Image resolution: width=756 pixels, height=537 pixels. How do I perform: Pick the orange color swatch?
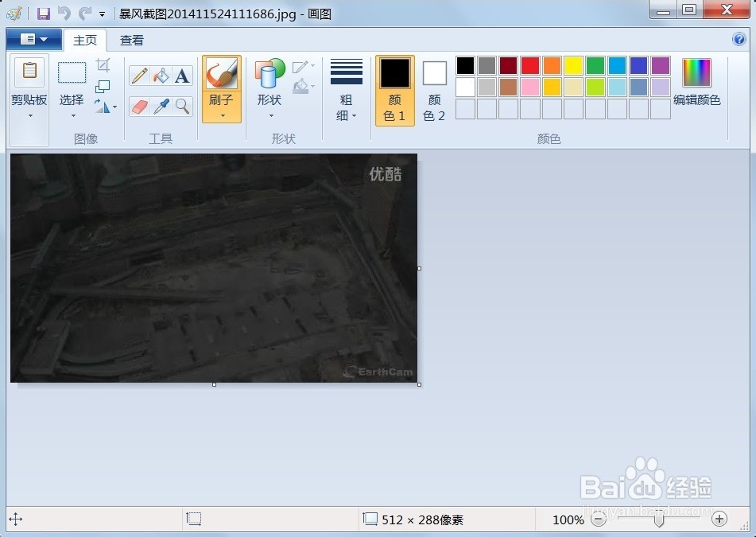tap(552, 65)
